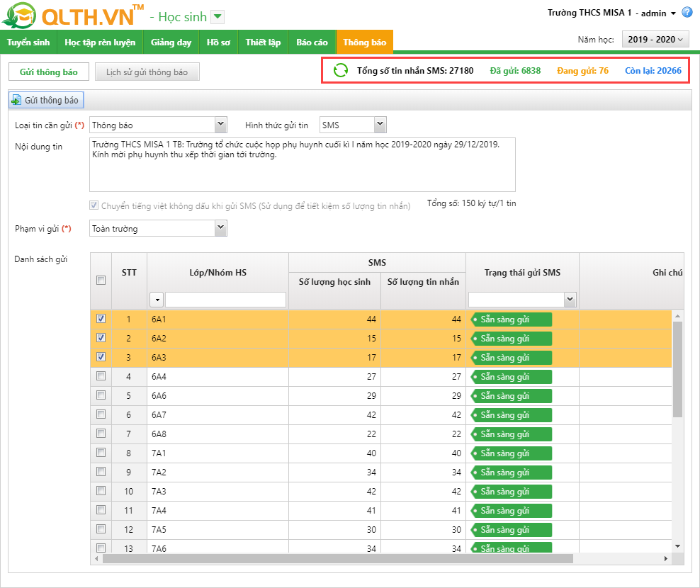
Task: Click the vertical scrollbar down arrow
Action: point(678,545)
